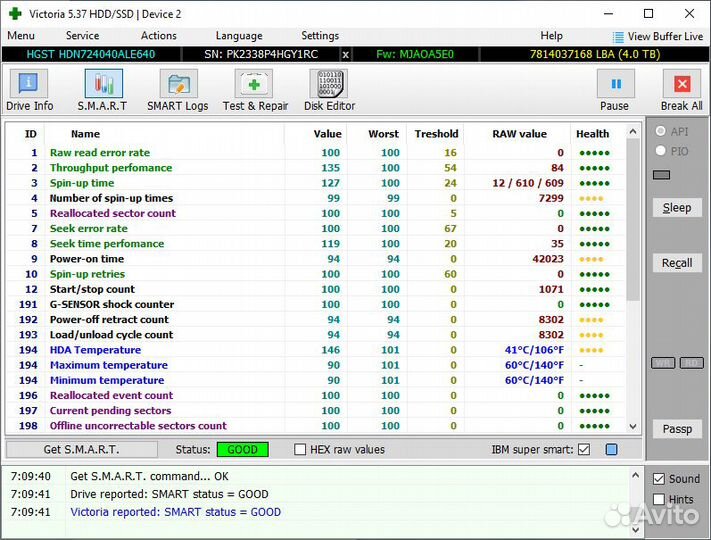Enable the Hints checkbox

[x=658, y=499]
